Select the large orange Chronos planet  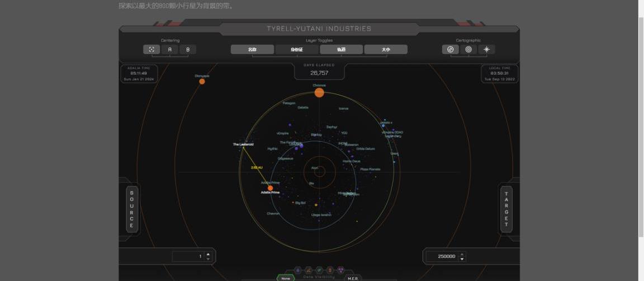pos(319,92)
